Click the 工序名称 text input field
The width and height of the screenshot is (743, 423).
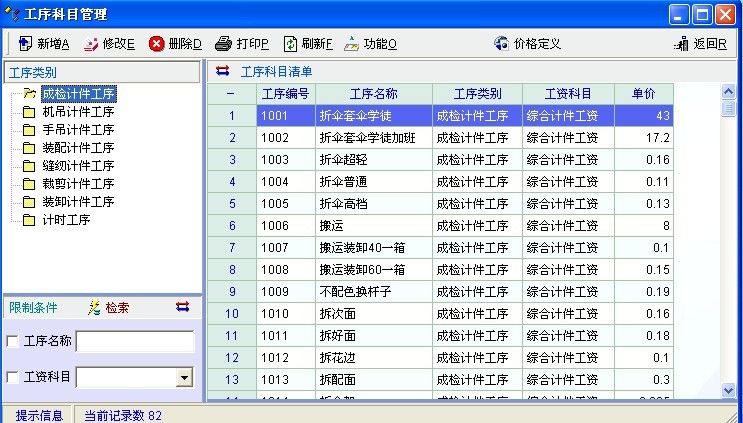tap(135, 342)
